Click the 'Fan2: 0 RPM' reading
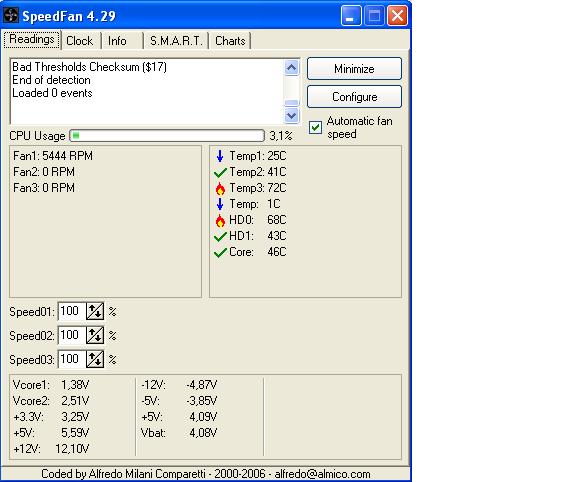 point(44,172)
